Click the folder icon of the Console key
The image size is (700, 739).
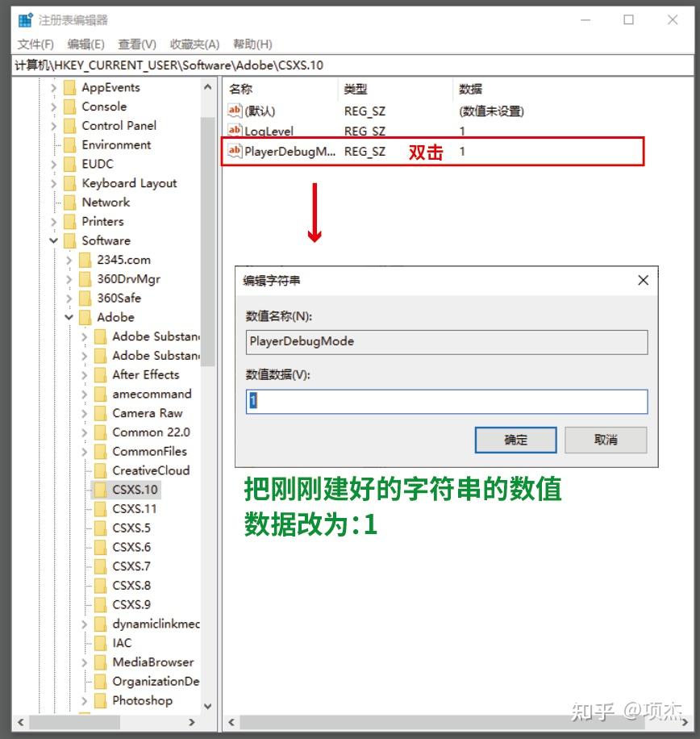(x=68, y=106)
